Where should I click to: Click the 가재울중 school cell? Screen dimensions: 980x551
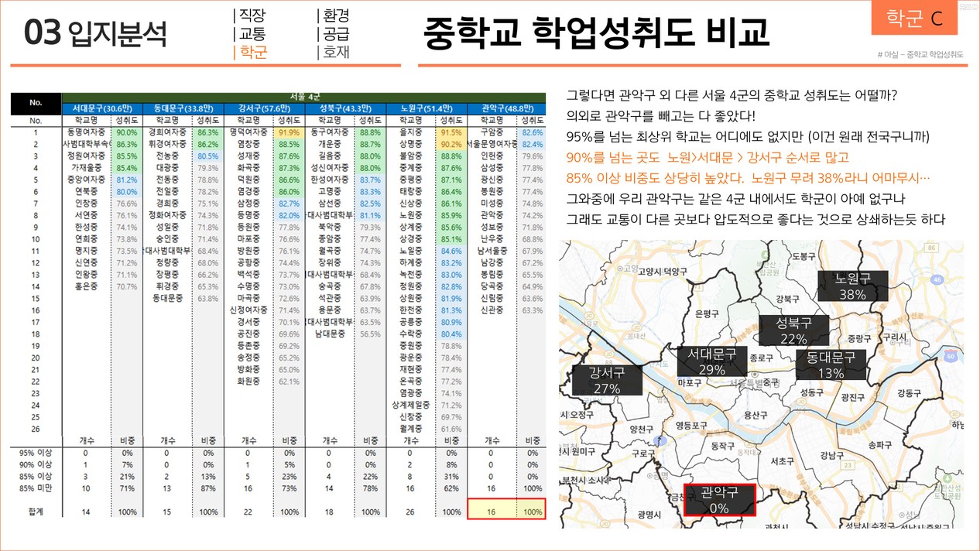pos(86,168)
